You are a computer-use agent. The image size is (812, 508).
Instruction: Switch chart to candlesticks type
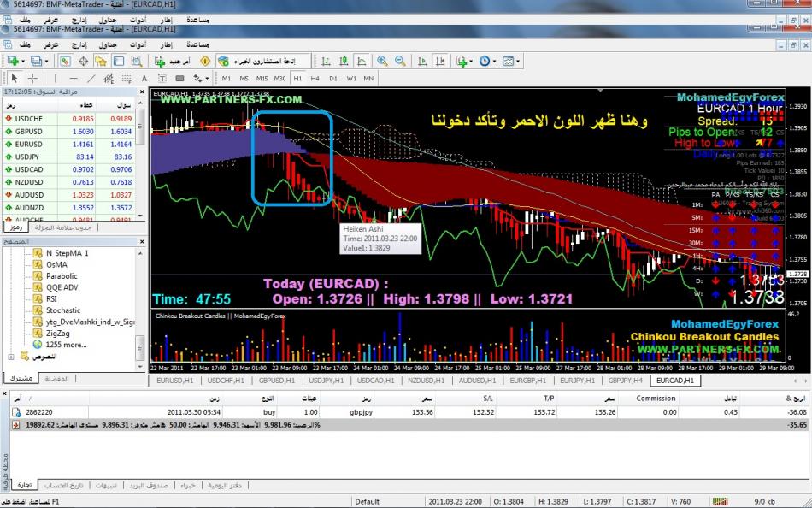(344, 62)
